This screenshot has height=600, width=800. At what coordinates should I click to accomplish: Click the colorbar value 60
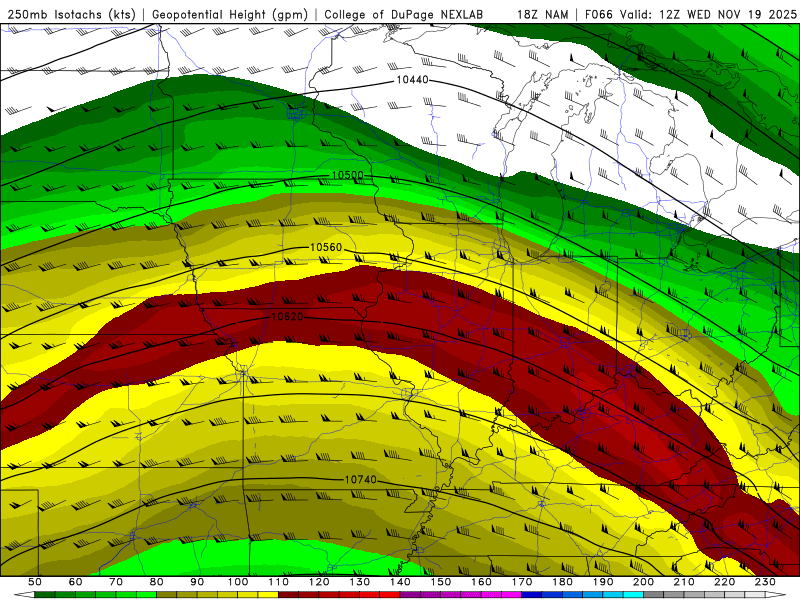[x=75, y=582]
